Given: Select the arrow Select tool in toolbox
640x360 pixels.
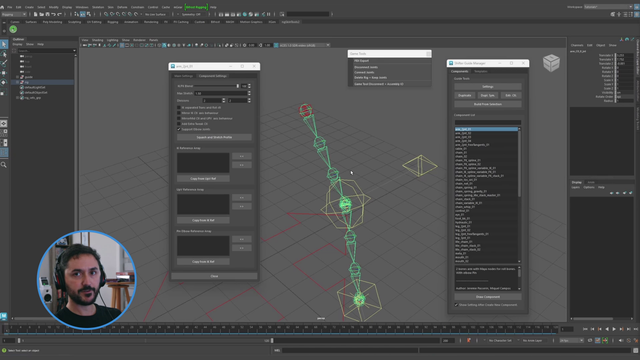Looking at the screenshot, I should point(4,44).
